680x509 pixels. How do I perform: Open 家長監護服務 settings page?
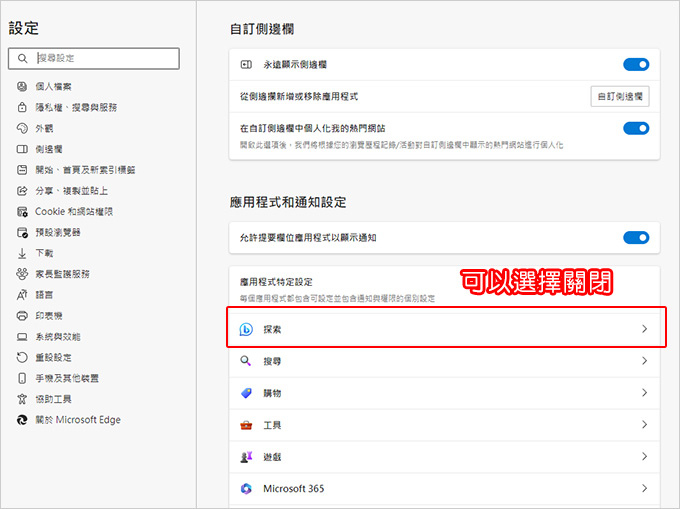(x=62, y=274)
